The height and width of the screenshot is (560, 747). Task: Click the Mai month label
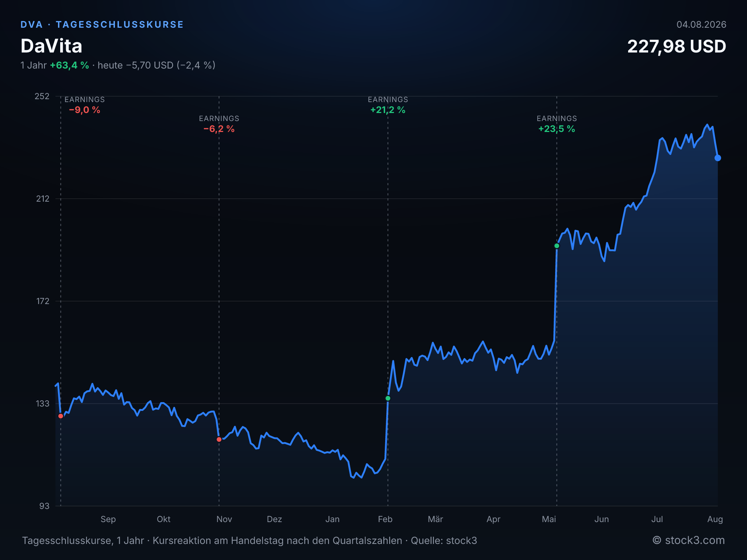click(549, 519)
